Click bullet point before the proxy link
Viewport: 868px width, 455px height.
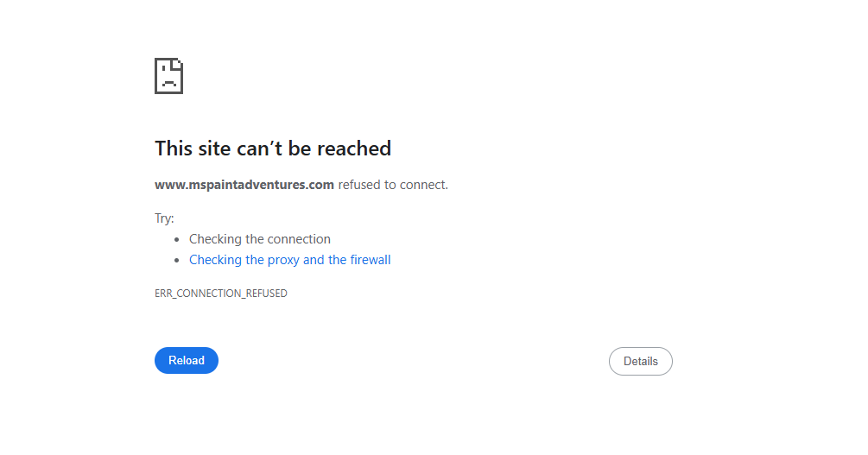pos(177,261)
